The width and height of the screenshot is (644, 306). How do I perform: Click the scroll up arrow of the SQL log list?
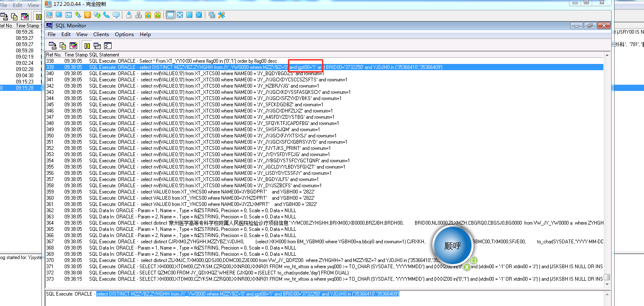(607, 55)
